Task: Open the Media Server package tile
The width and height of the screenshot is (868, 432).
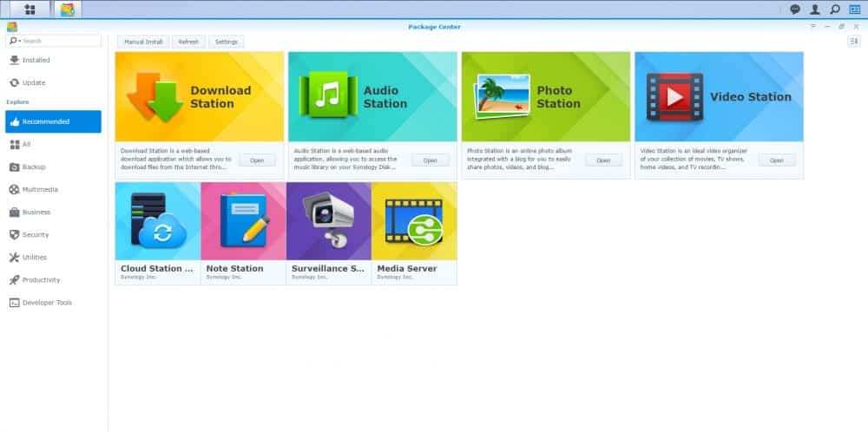Action: pyautogui.click(x=414, y=233)
